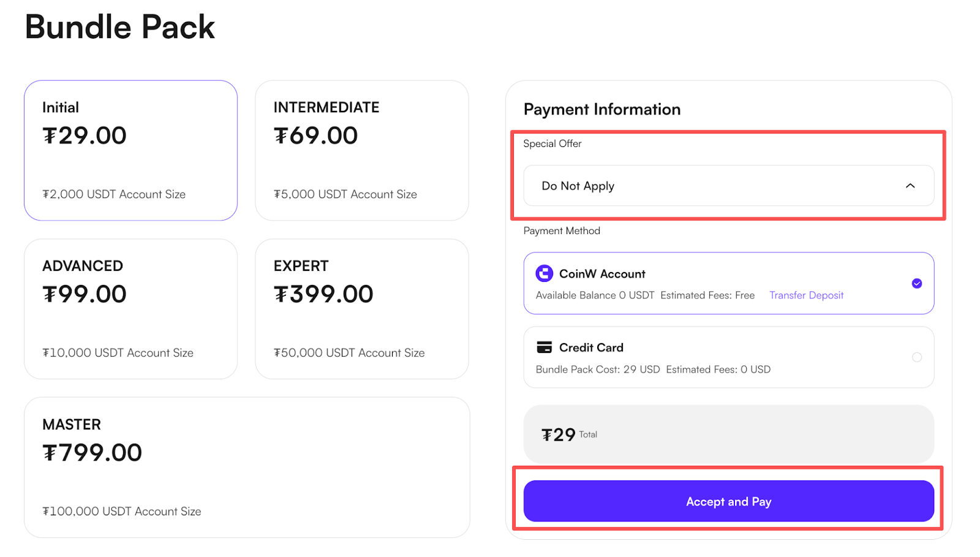Click the Do Not Apply text
The height and width of the screenshot is (557, 980).
(x=578, y=186)
